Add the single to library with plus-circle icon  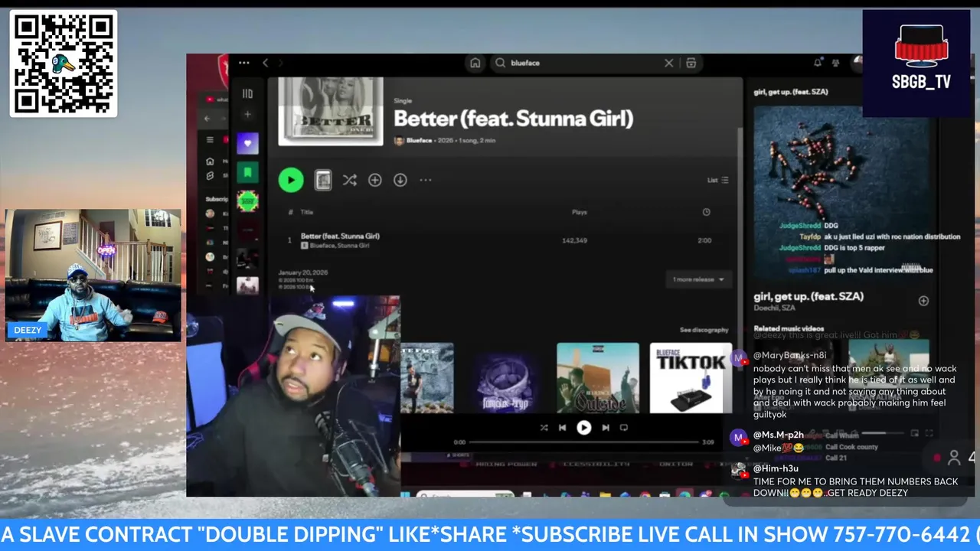click(374, 180)
